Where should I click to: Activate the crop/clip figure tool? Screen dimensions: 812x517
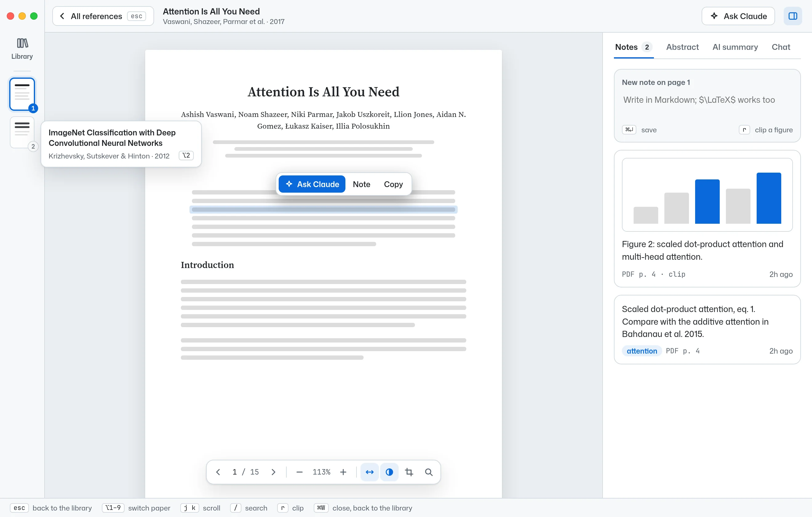(x=409, y=472)
